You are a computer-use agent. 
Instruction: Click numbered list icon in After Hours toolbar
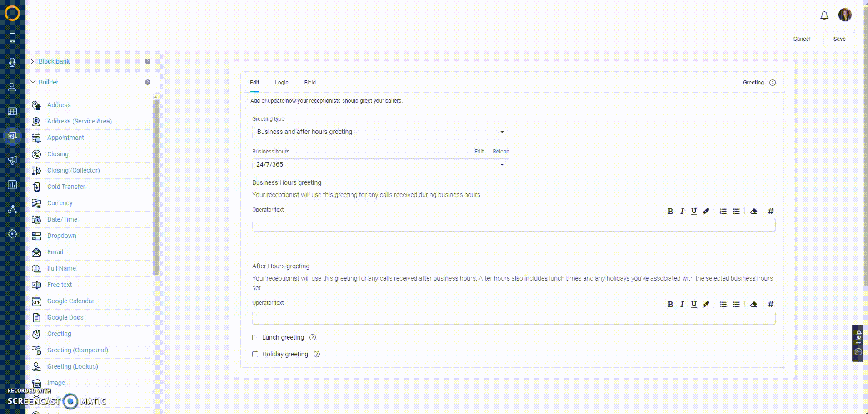pos(723,305)
